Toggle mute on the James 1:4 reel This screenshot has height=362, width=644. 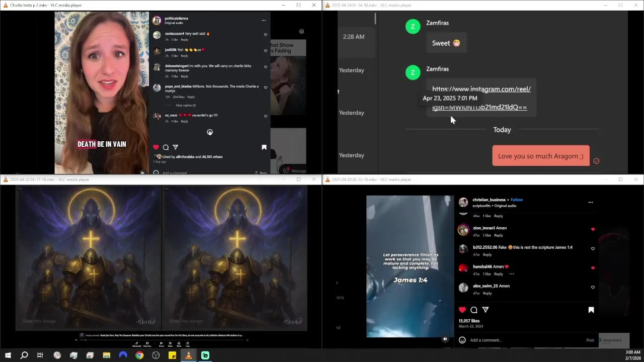[445, 339]
